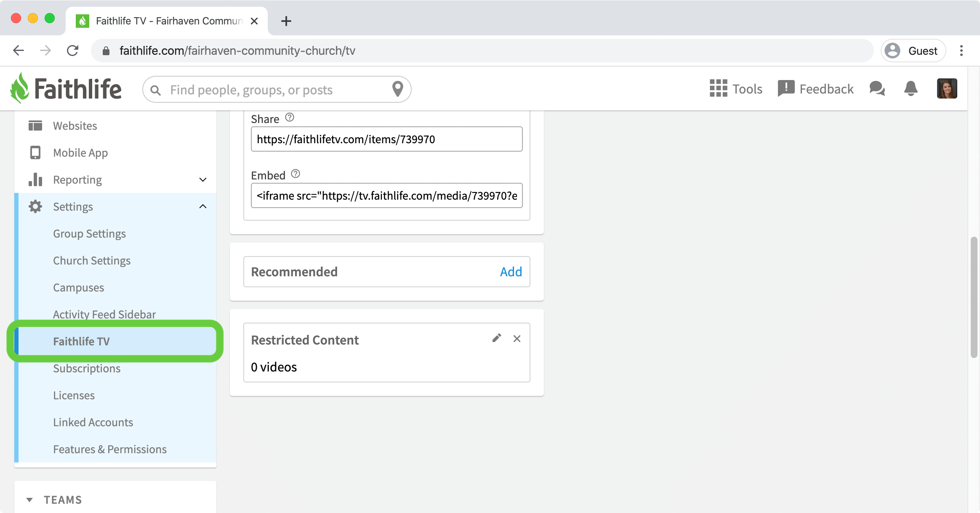The height and width of the screenshot is (513, 980).
Task: Click the Restricted Content heading
Action: pyautogui.click(x=305, y=340)
